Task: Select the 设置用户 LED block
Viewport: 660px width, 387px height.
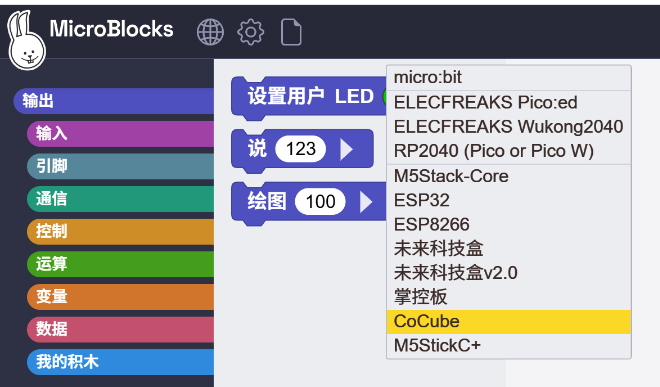Action: (x=309, y=96)
